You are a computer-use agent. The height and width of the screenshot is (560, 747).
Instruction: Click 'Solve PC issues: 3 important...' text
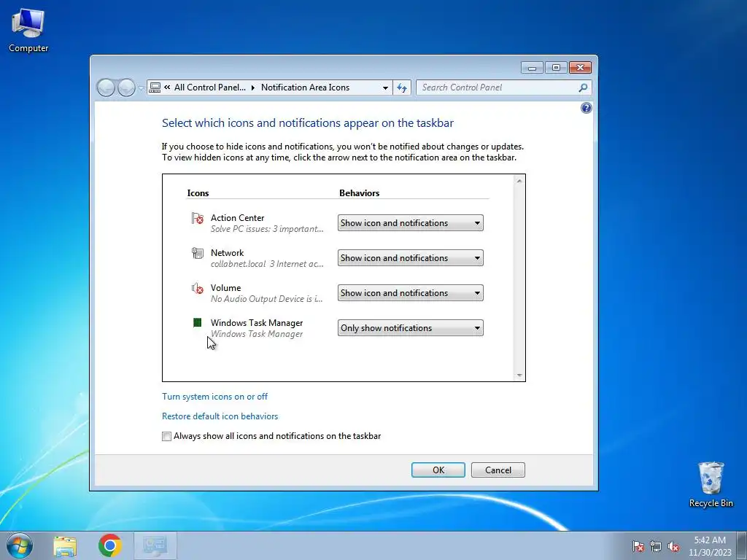click(267, 229)
